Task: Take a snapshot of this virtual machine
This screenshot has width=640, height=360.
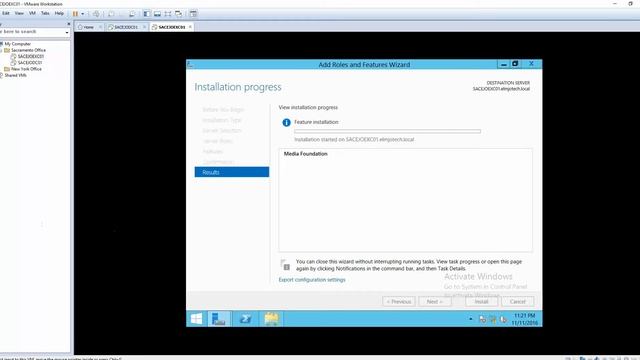Action: (x=111, y=14)
